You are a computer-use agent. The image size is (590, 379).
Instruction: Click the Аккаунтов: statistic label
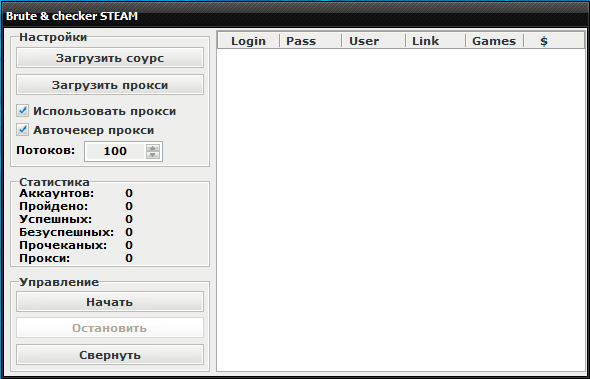tap(56, 193)
